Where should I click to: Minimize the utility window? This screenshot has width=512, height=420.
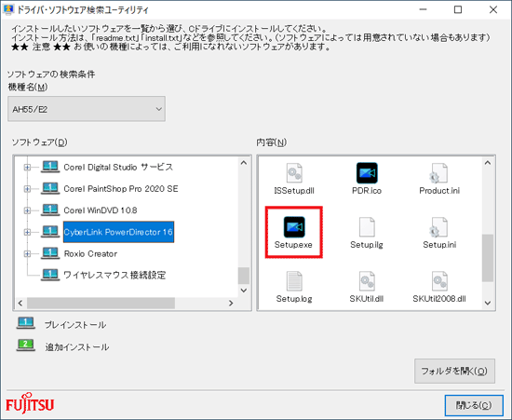424,10
